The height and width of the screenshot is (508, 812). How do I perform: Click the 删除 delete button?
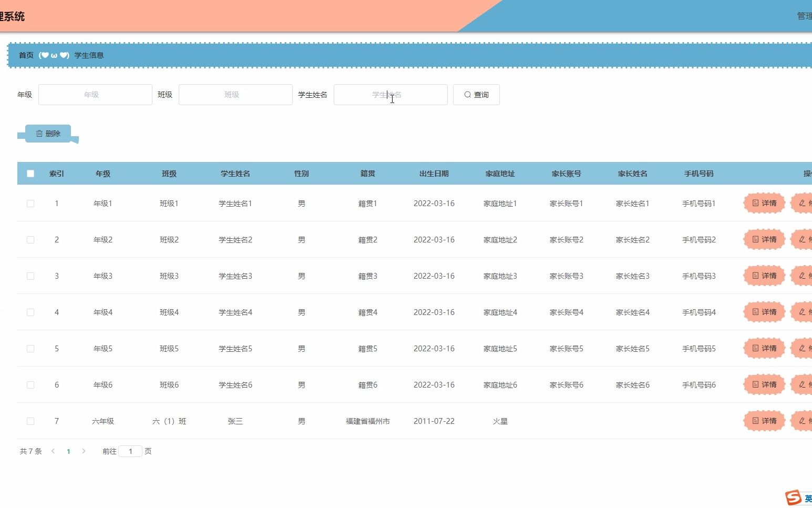(x=48, y=134)
